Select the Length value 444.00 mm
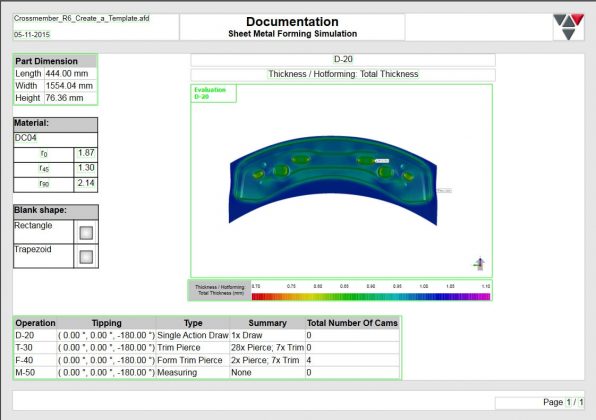The width and height of the screenshot is (596, 420). tap(70, 73)
